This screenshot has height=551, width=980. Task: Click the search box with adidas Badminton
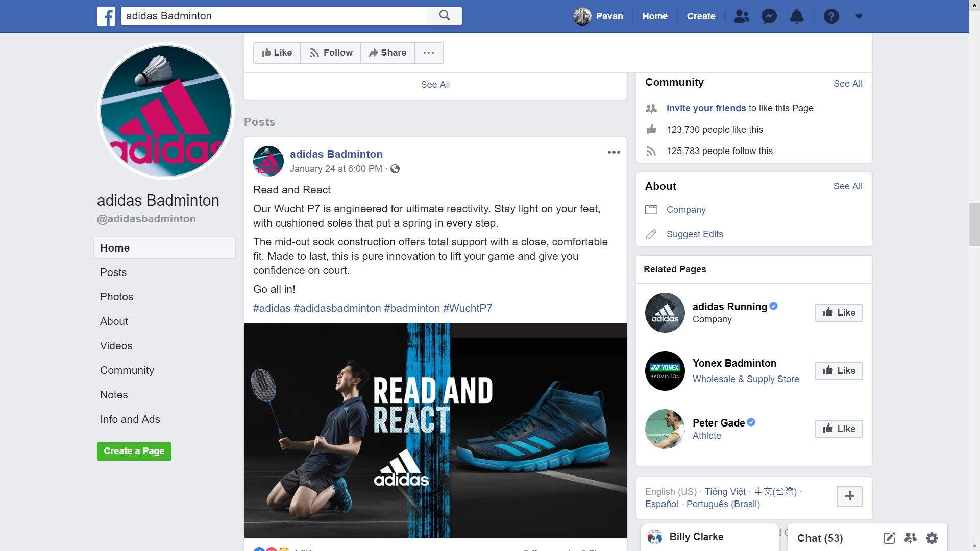tap(274, 16)
